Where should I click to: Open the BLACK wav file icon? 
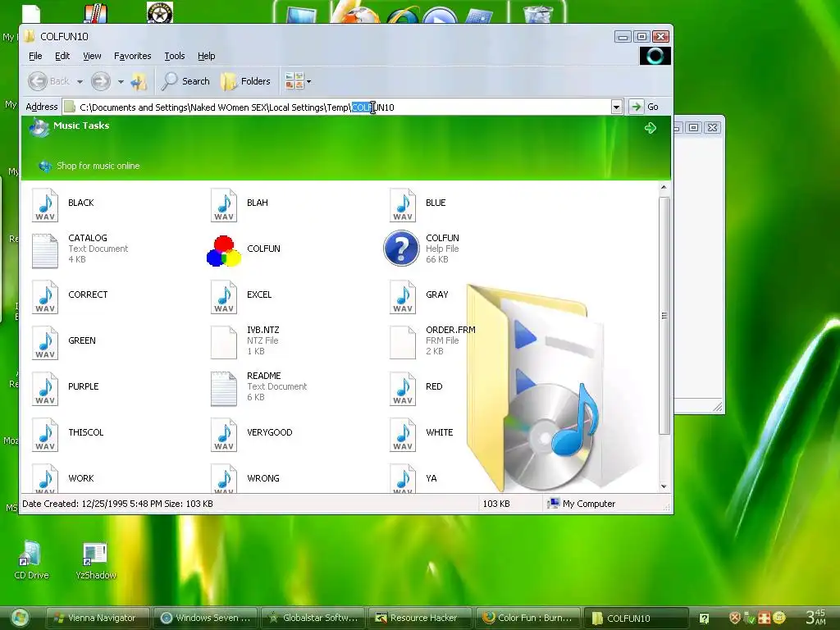[x=45, y=204]
